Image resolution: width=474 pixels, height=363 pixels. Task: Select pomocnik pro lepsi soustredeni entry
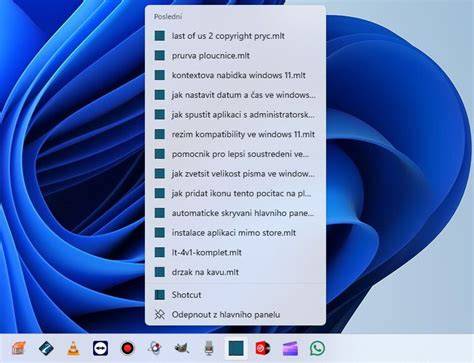pos(235,154)
